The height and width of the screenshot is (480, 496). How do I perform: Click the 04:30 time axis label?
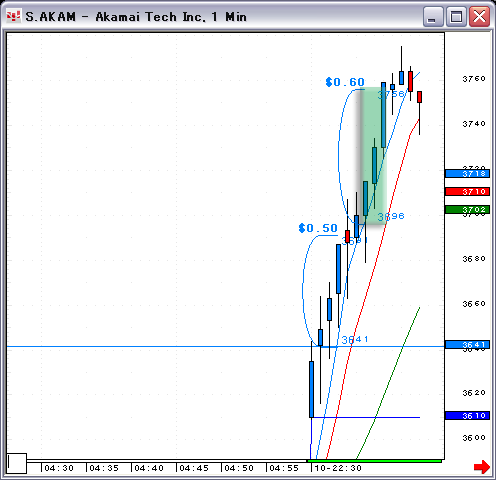click(59, 468)
